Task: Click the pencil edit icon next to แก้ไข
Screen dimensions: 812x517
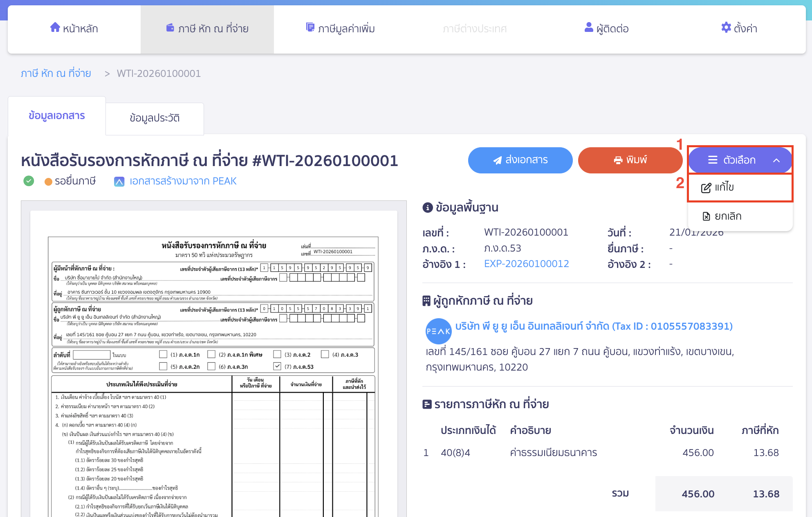Action: (x=705, y=187)
